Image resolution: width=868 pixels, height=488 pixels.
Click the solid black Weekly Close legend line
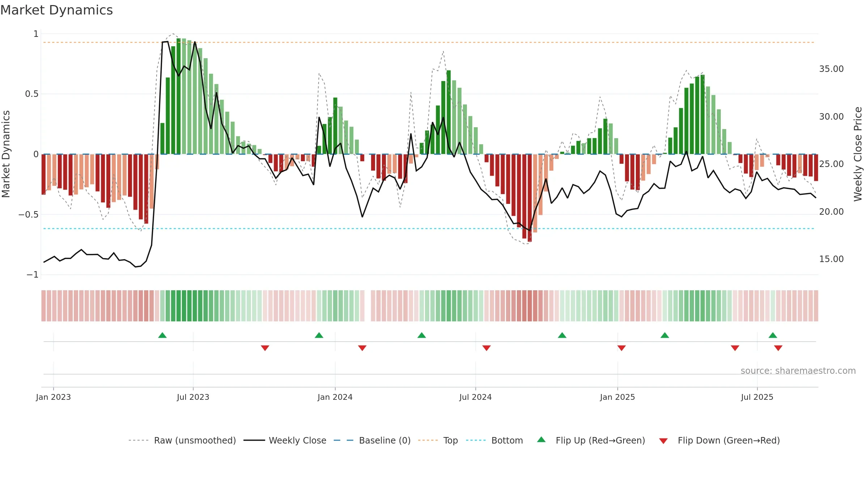click(x=254, y=440)
